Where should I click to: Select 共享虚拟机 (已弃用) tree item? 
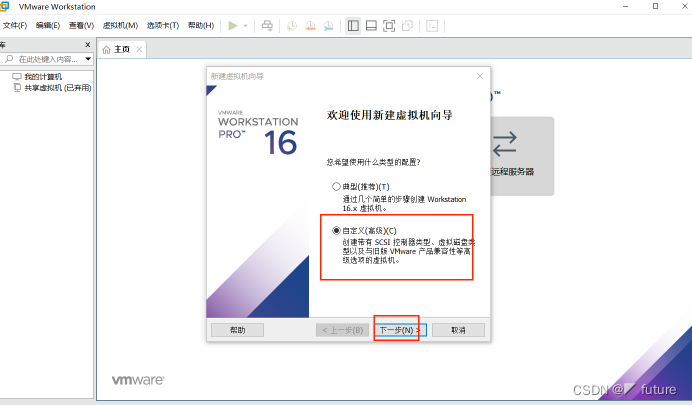[57, 88]
